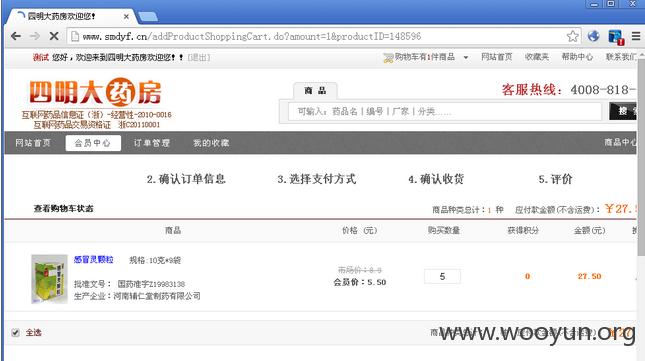Open 商品中心 in the navigation bar
Screen dimensions: 645x361
point(620,142)
